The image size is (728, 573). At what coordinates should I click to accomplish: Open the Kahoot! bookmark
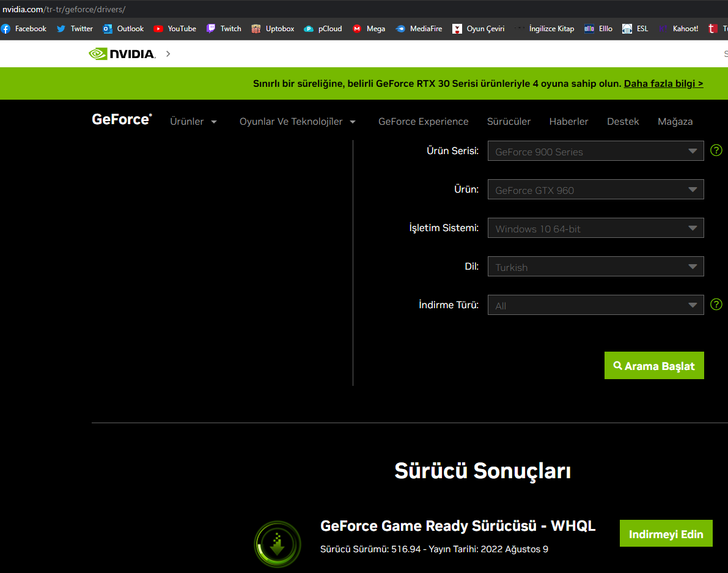pos(678,29)
